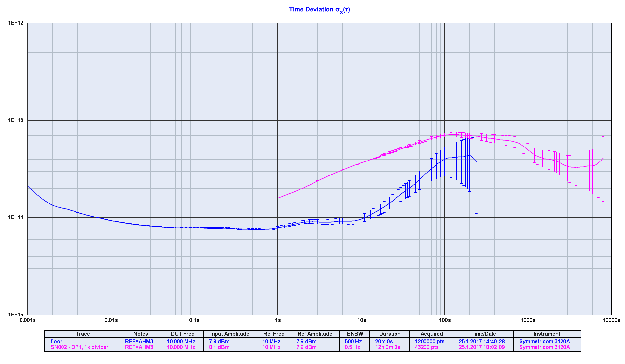Image resolution: width=625 pixels, height=364 pixels.
Task: Click the 43200 pts acquired value
Action: point(426,347)
